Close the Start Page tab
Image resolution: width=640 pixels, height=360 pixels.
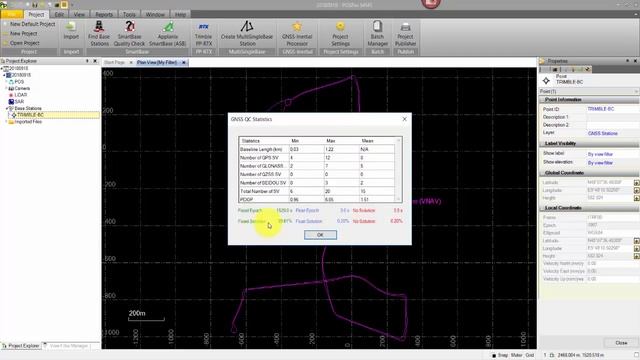[x=131, y=62]
